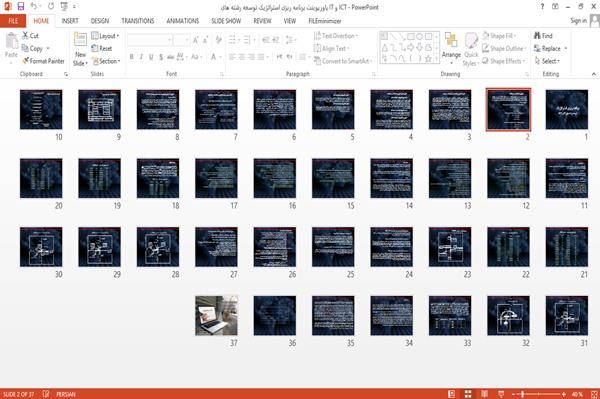600x399 pixels.
Task: Fit slide to current window
Action: coord(594,394)
